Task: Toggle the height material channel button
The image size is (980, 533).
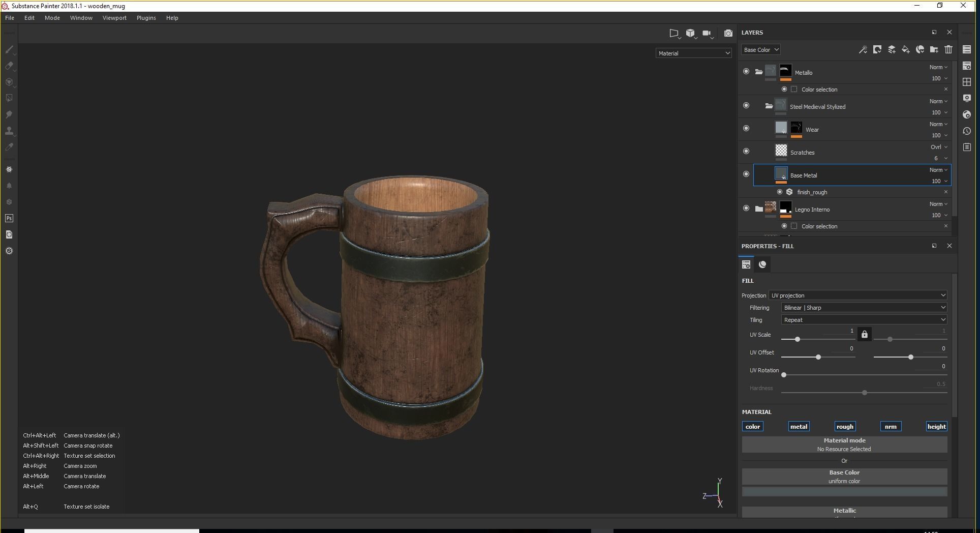Action: (936, 427)
